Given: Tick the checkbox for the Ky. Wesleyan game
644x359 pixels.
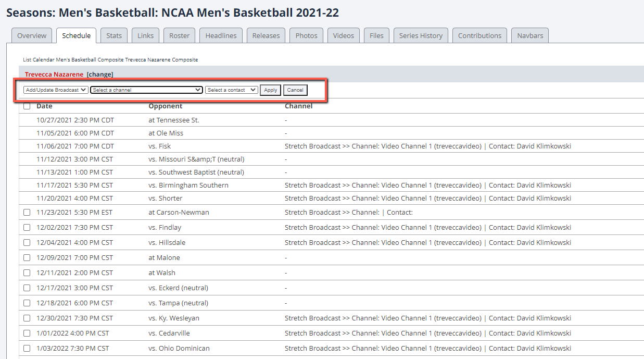Looking at the screenshot, I should tap(27, 318).
